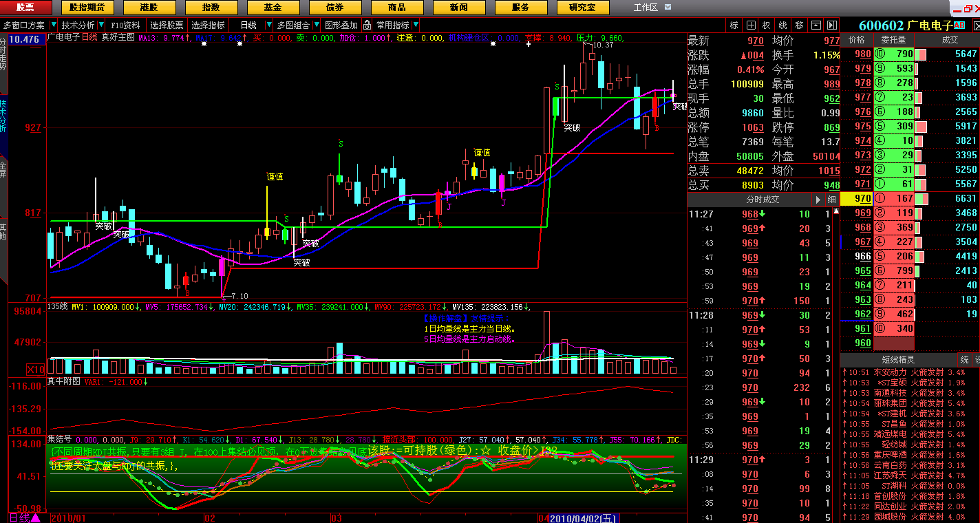Click the 細 detail icon in 分时成交 header
The image size is (980, 523).
[x=831, y=200]
